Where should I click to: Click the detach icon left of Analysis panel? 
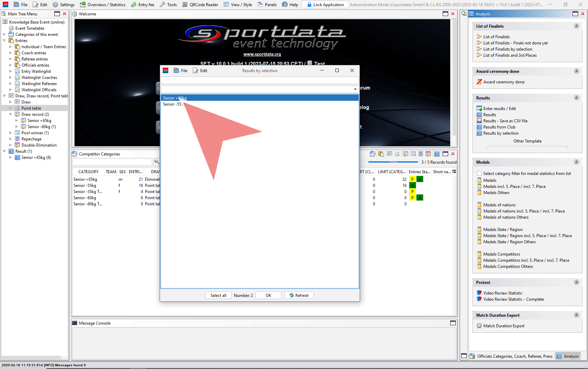(x=464, y=14)
